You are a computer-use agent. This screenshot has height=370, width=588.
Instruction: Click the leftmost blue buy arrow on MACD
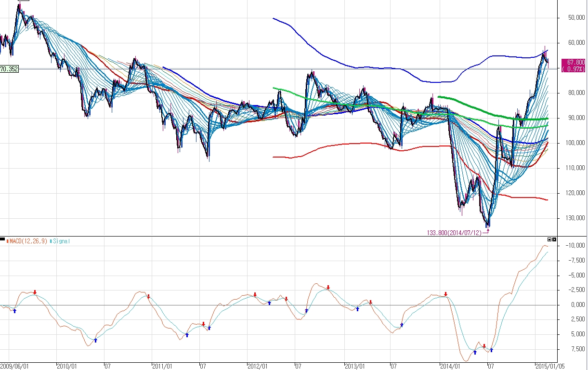coord(14,311)
